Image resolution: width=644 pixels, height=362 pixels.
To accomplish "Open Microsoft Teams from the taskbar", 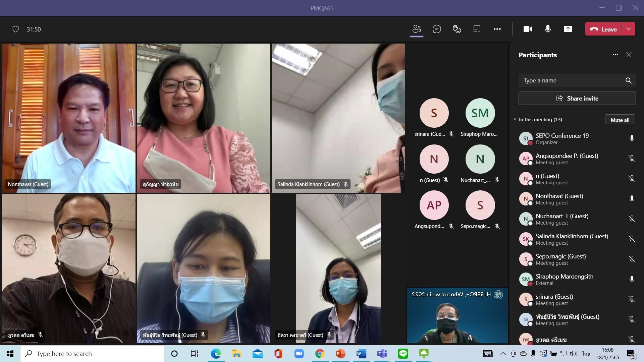I will coord(382,354).
